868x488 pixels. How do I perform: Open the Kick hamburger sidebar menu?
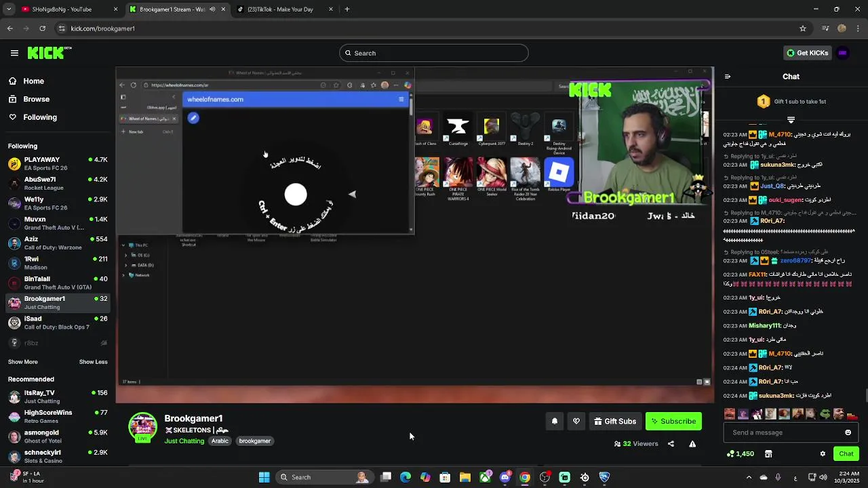pos(14,53)
